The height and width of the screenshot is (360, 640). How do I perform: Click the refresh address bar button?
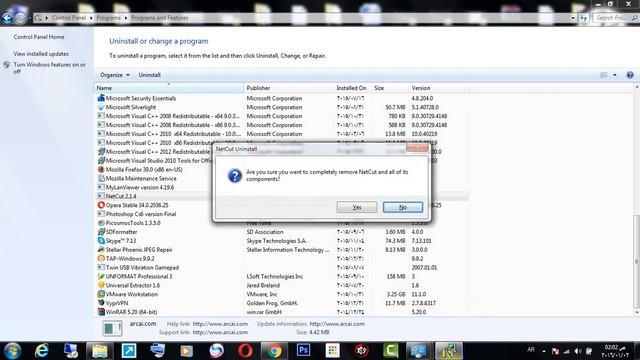(584, 18)
